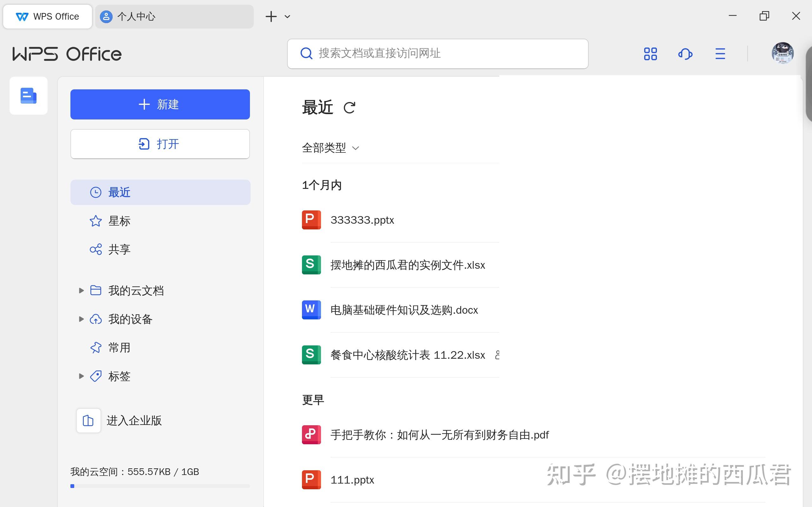Click the search documents input field
The image size is (812, 507).
tap(437, 54)
